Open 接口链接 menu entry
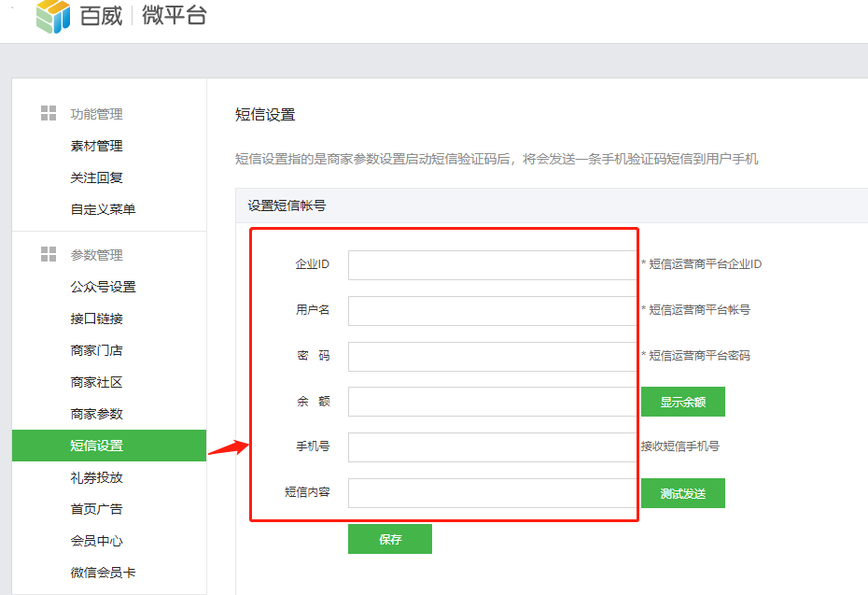The image size is (868, 595). (x=96, y=319)
